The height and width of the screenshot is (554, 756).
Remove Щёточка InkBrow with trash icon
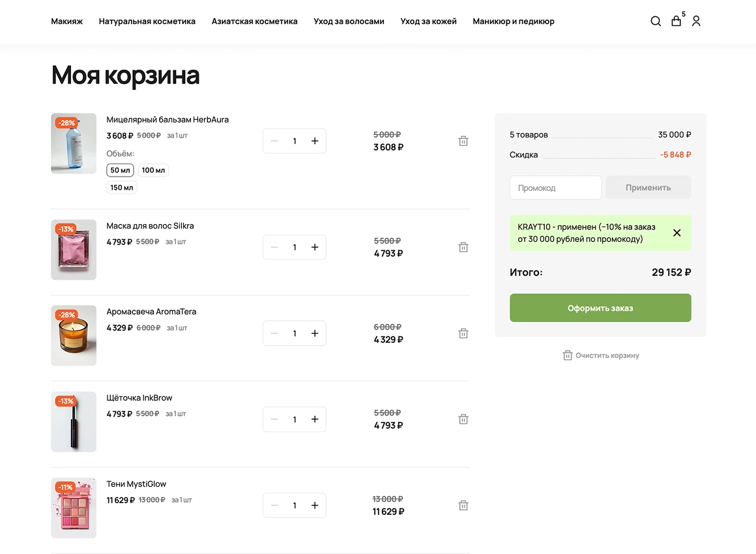[463, 419]
